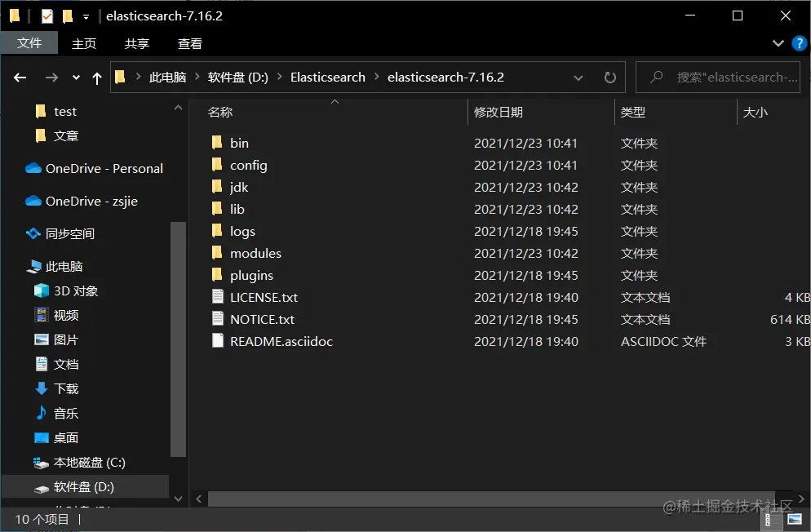Click the Back navigation arrow
The height and width of the screenshot is (532, 811).
tap(20, 77)
